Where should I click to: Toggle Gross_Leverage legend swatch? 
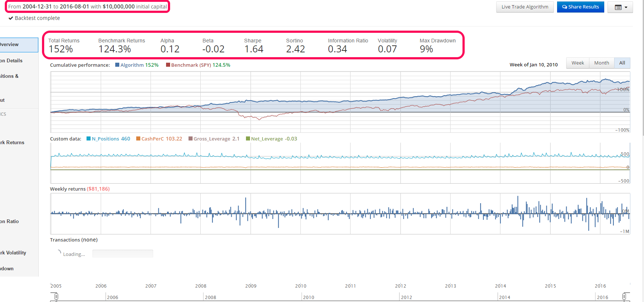click(x=191, y=139)
